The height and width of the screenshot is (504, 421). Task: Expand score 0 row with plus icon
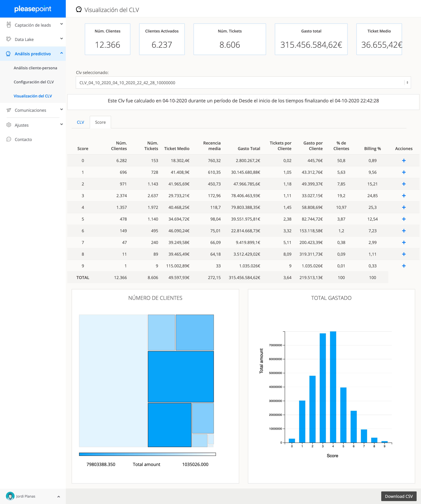click(404, 161)
